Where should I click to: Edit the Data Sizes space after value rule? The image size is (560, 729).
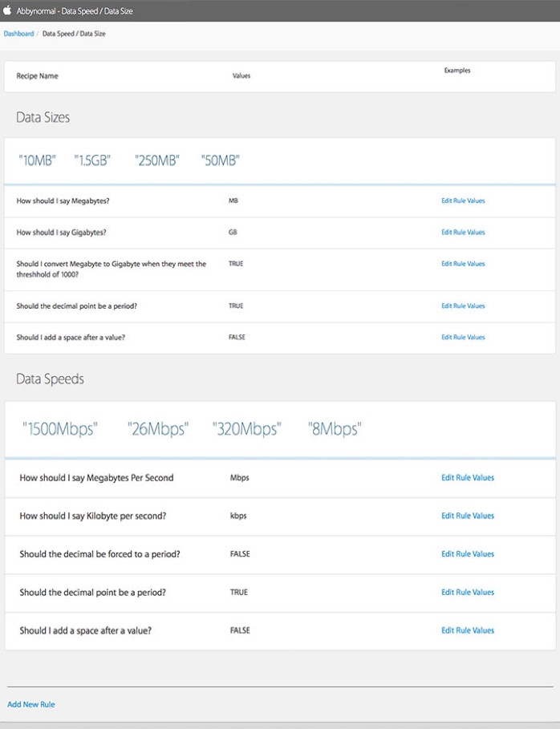[463, 337]
